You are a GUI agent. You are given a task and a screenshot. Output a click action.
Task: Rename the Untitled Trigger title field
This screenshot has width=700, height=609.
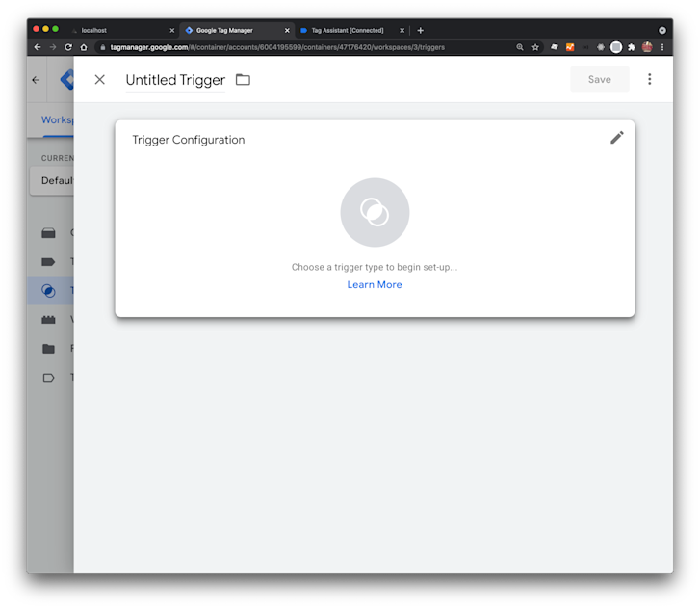coord(175,80)
